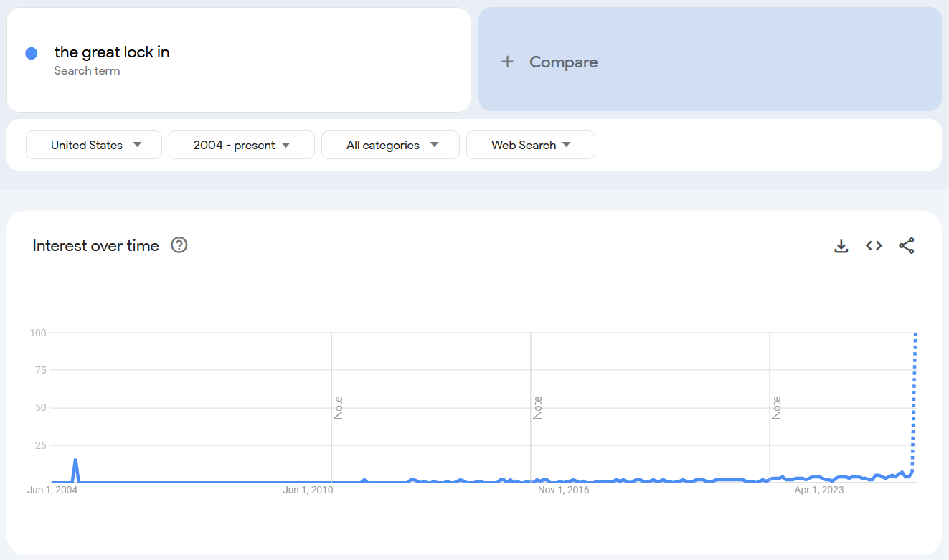Click the Note marker near Nov 2016
The width and height of the screenshot is (949, 560).
click(x=537, y=407)
